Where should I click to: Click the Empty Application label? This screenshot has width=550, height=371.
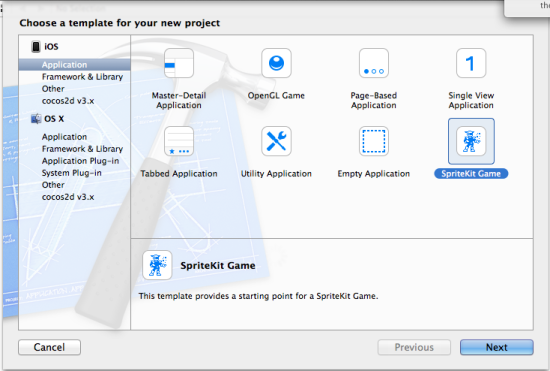point(374,174)
